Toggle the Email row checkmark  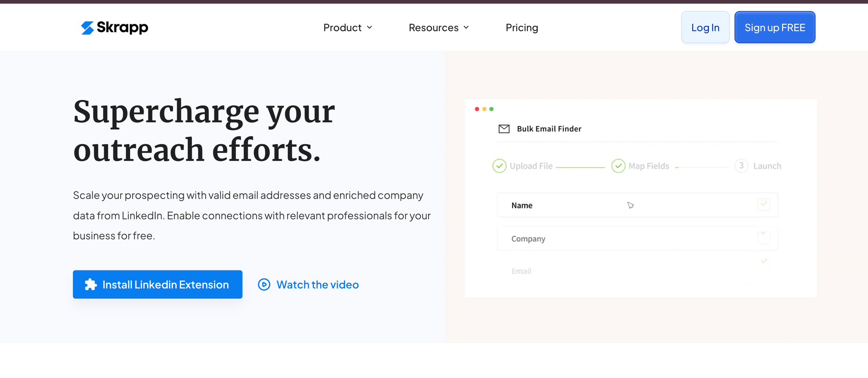[764, 261]
